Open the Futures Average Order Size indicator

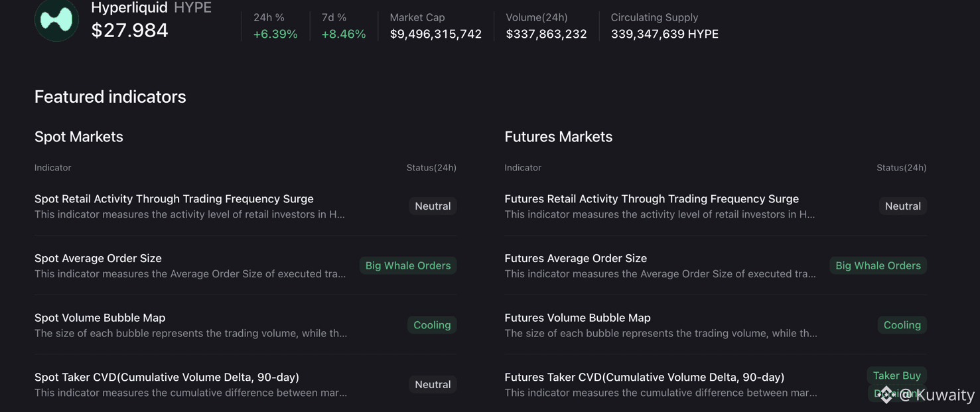[575, 258]
